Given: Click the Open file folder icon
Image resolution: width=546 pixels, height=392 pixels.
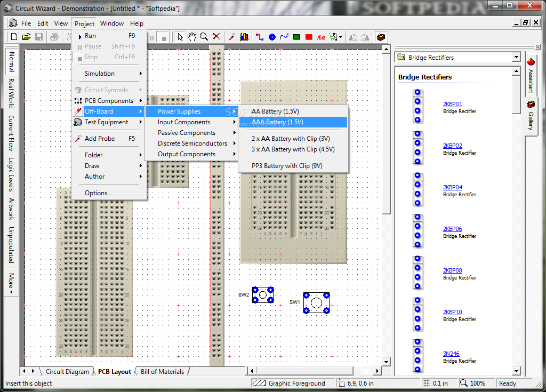Looking at the screenshot, I should [27, 37].
